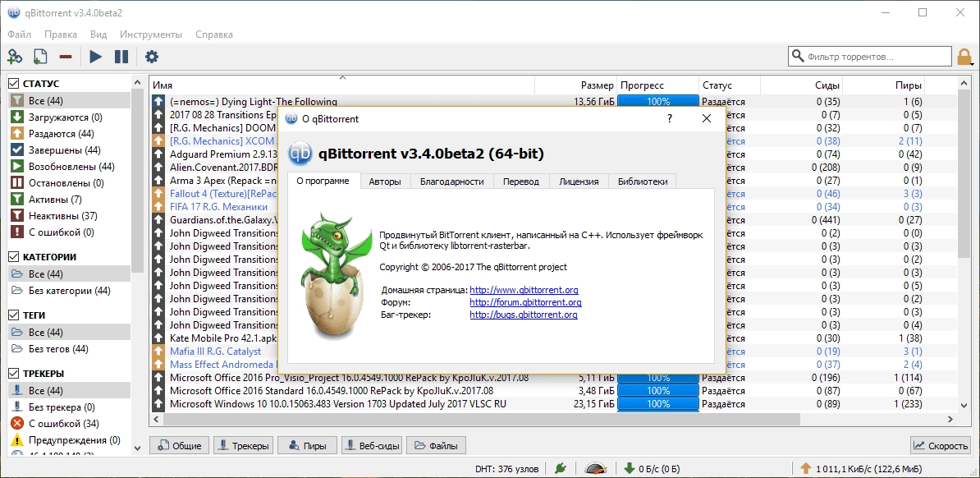The width and height of the screenshot is (980, 478).
Task: Click the Трекеры button below the list
Action: pos(244,446)
